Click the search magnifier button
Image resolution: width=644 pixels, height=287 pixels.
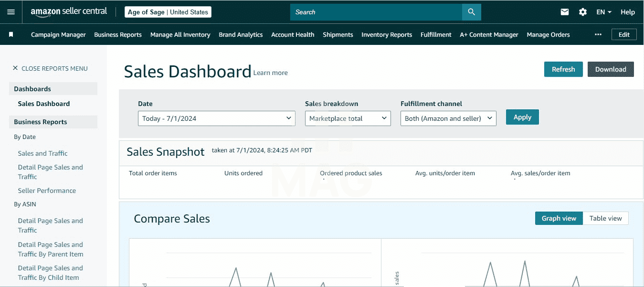pyautogui.click(x=472, y=12)
